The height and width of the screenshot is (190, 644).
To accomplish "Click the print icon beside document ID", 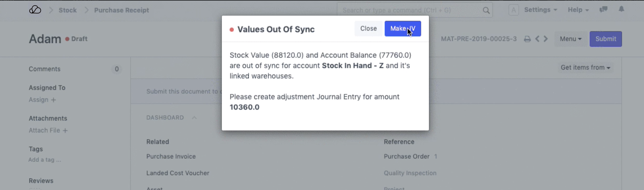I will click(527, 39).
